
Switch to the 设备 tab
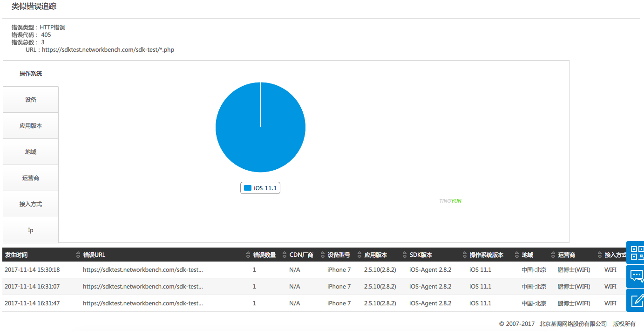tap(31, 100)
